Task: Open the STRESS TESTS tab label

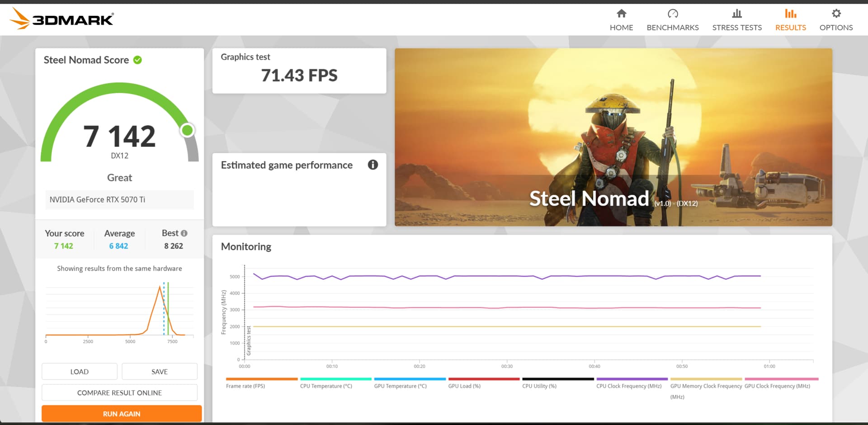Action: click(x=736, y=28)
